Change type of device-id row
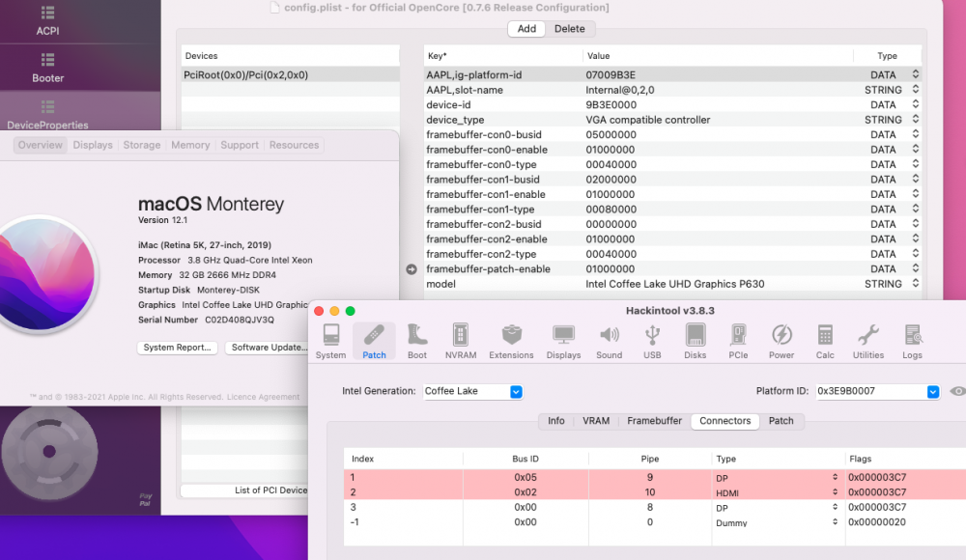Image resolution: width=966 pixels, height=560 pixels. coord(916,104)
